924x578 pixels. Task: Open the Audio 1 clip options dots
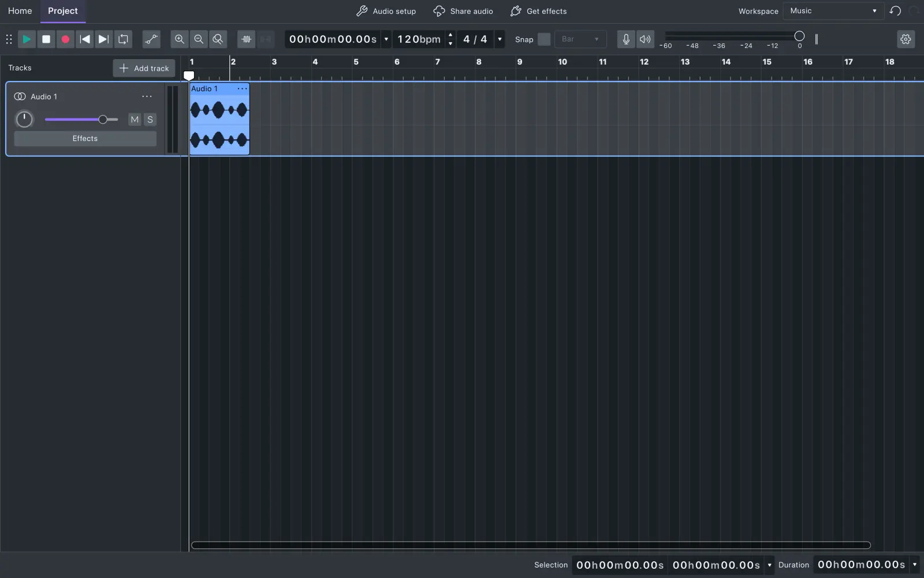pos(242,88)
